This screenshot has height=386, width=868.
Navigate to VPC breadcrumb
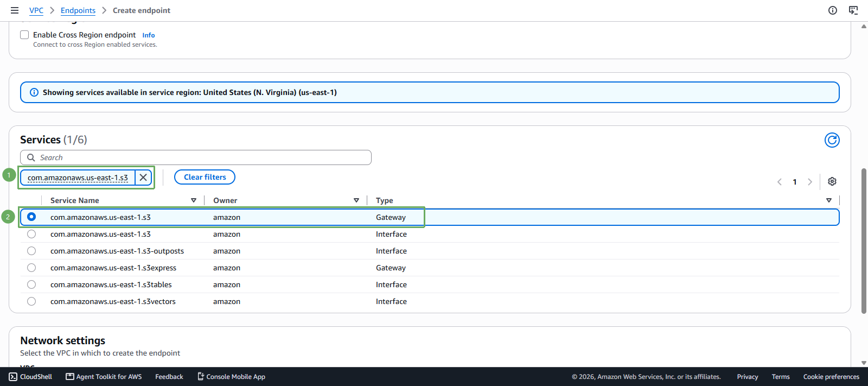pyautogui.click(x=36, y=10)
